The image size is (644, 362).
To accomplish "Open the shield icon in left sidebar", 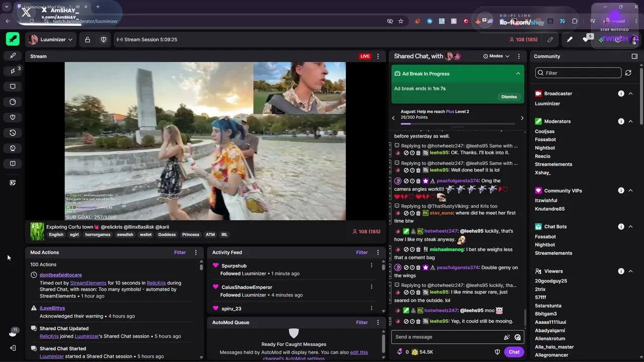I will [x=13, y=117].
